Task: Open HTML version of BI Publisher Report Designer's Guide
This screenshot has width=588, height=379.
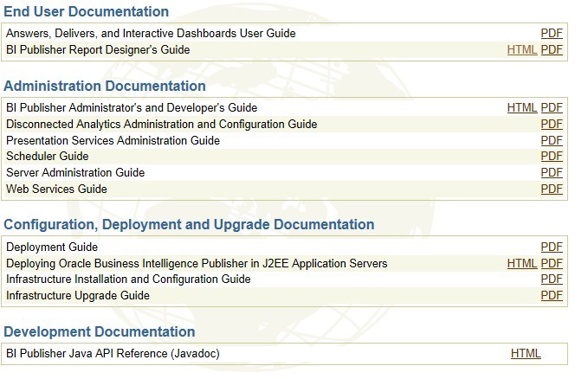Action: click(x=522, y=50)
